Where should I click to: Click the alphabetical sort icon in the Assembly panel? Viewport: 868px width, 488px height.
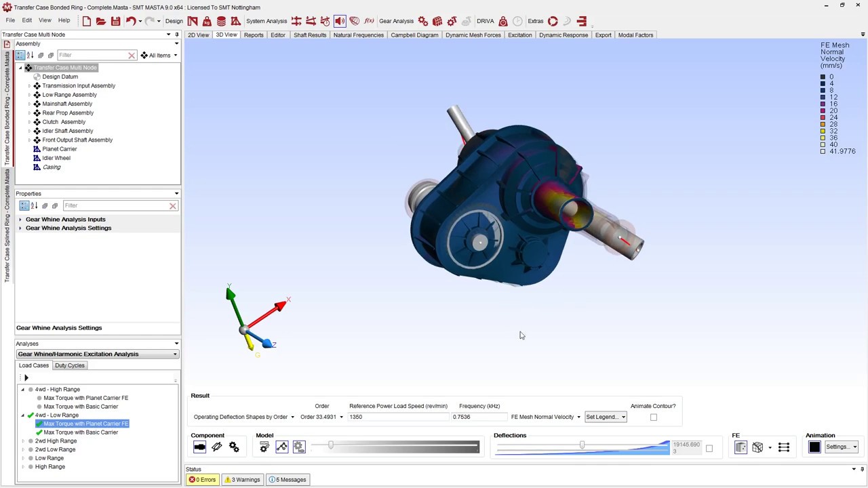point(30,55)
